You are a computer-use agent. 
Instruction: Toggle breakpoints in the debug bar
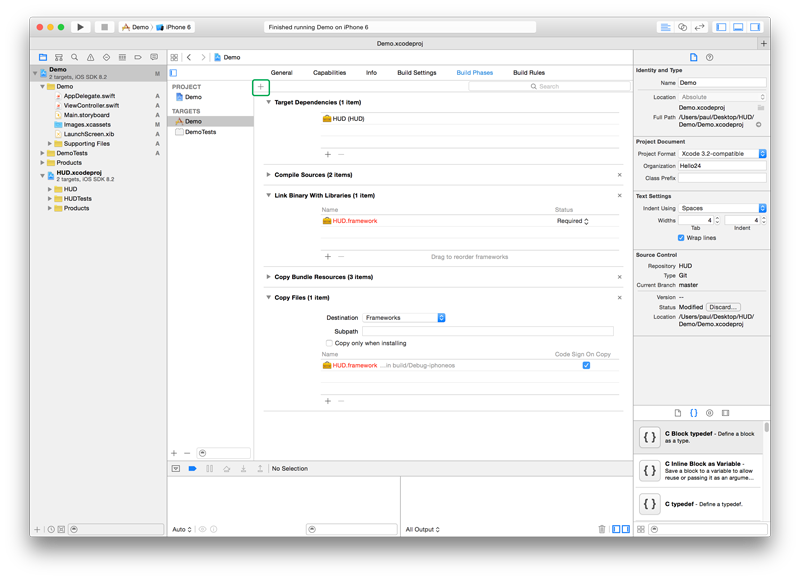(x=192, y=468)
